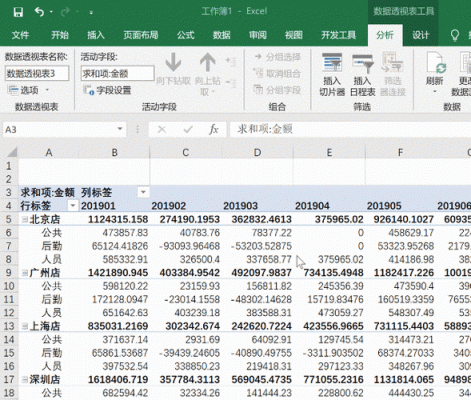Collapse the 北京店 group

25,219
